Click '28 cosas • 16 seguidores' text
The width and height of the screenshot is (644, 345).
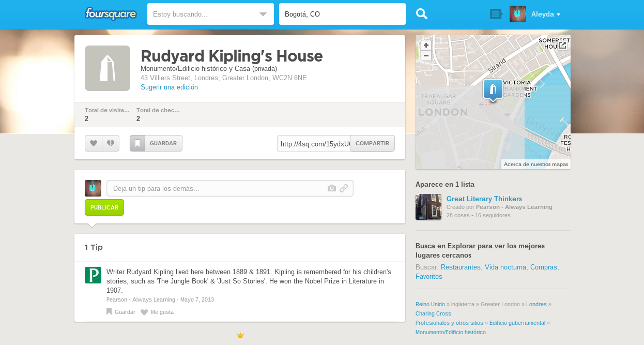click(x=478, y=215)
